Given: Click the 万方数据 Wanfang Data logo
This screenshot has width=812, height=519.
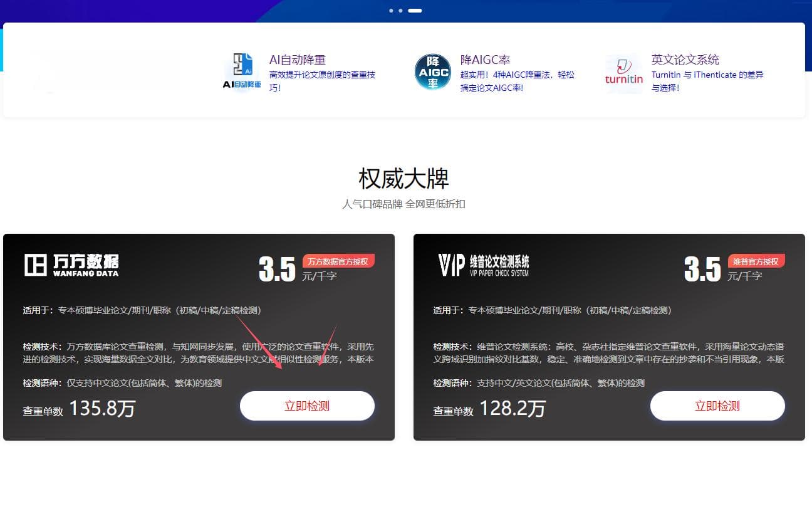Looking at the screenshot, I should (71, 265).
